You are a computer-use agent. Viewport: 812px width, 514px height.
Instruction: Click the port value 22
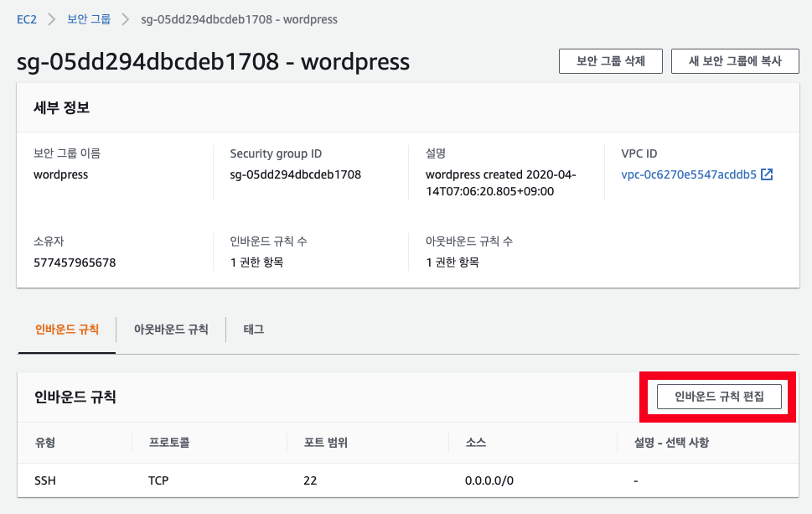310,480
